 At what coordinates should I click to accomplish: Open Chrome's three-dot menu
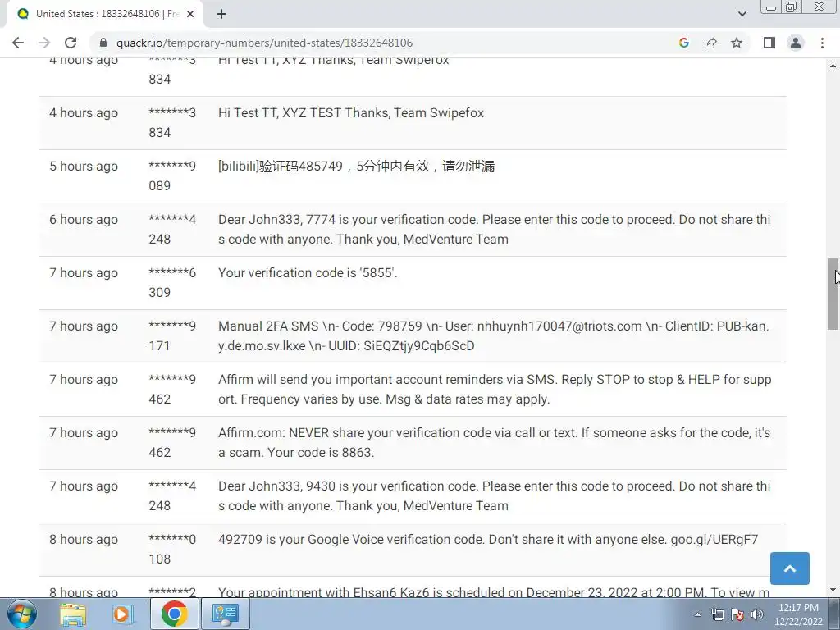coord(822,43)
